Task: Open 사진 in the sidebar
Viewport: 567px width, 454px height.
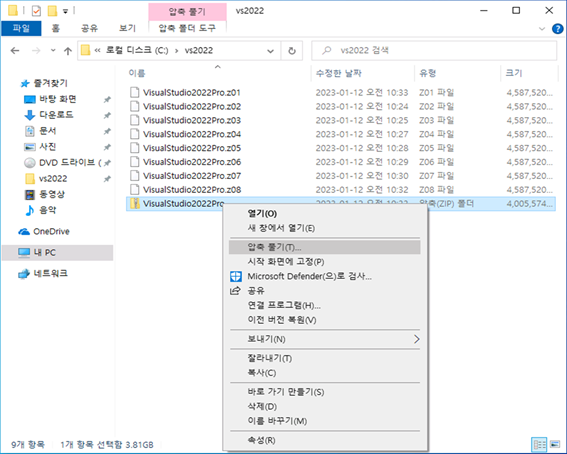Action: tap(40, 147)
